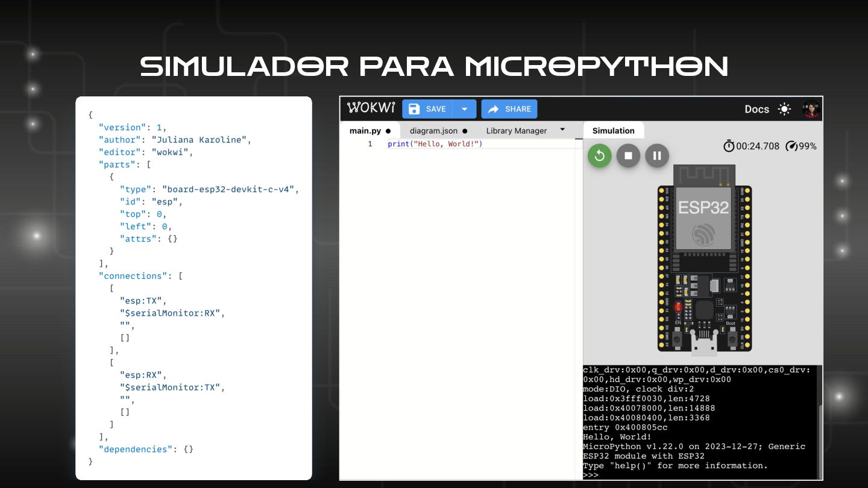
Task: Click the Wokwi logo
Action: (371, 108)
